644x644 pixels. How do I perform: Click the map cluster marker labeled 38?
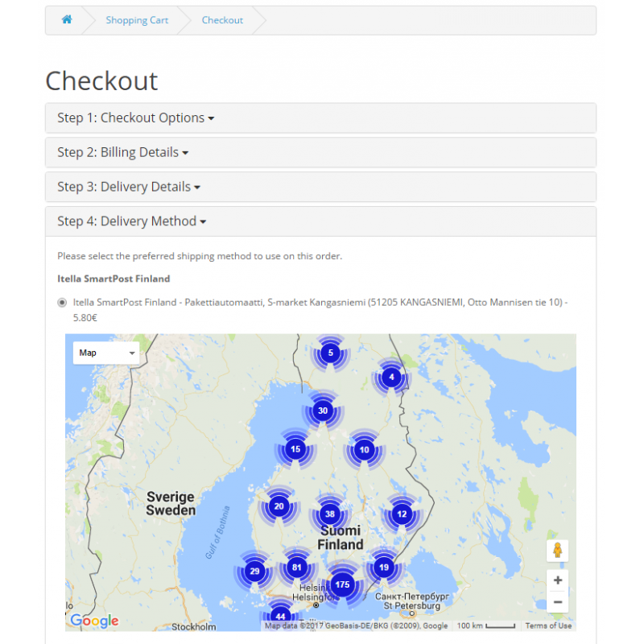pyautogui.click(x=330, y=514)
